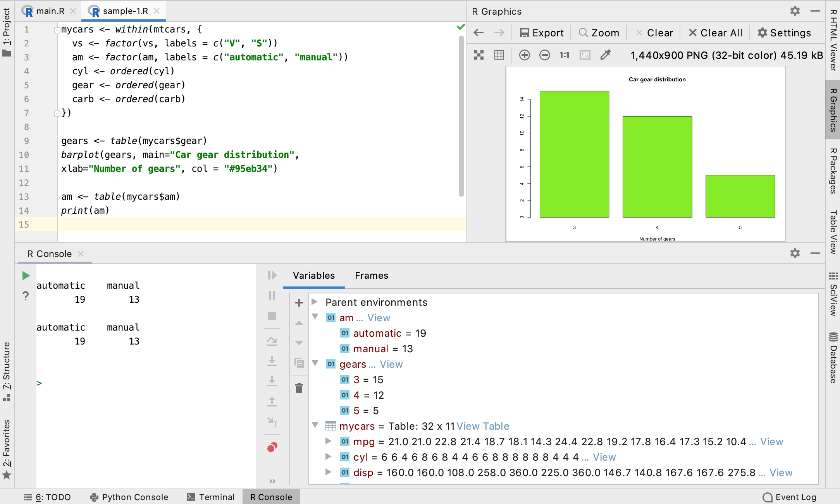Open the 6: TODO tool window
The width and height of the screenshot is (840, 504).
point(47,497)
